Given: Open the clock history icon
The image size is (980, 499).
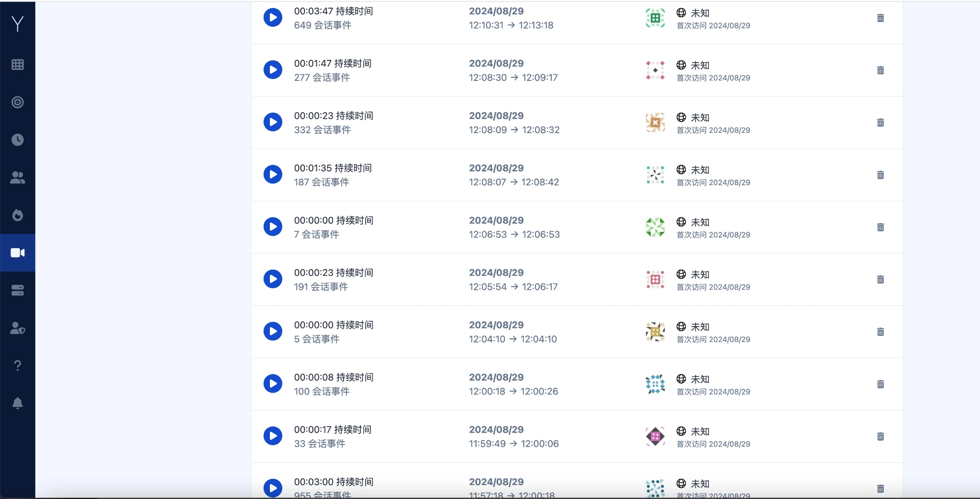Looking at the screenshot, I should (x=18, y=140).
